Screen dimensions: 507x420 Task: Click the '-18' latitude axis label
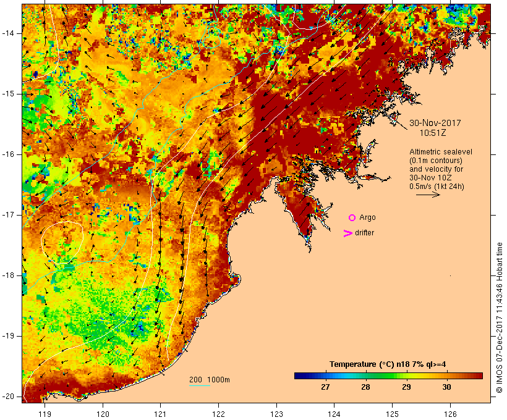8,275
